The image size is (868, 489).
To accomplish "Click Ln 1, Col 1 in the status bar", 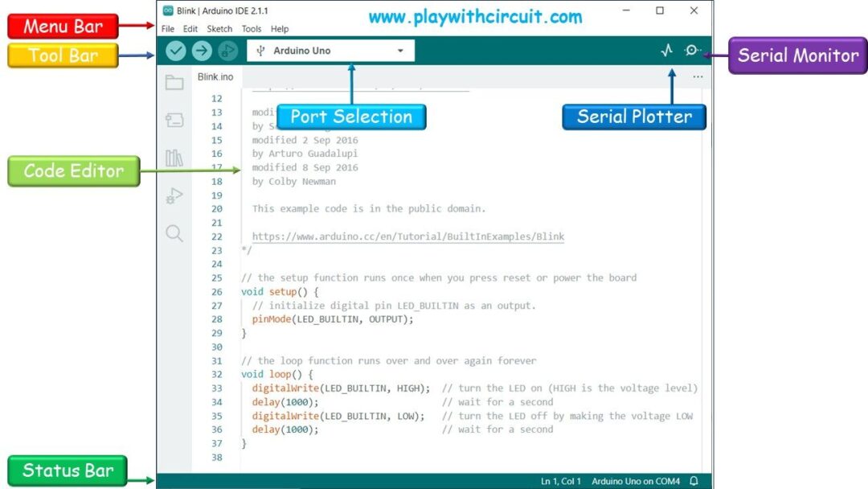I will tap(560, 480).
